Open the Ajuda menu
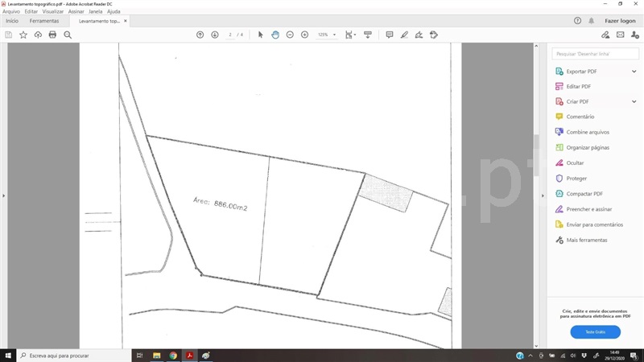 (114, 11)
